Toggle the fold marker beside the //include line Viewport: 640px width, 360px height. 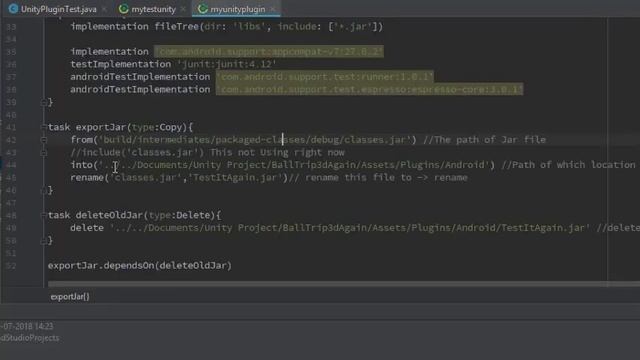point(43,153)
